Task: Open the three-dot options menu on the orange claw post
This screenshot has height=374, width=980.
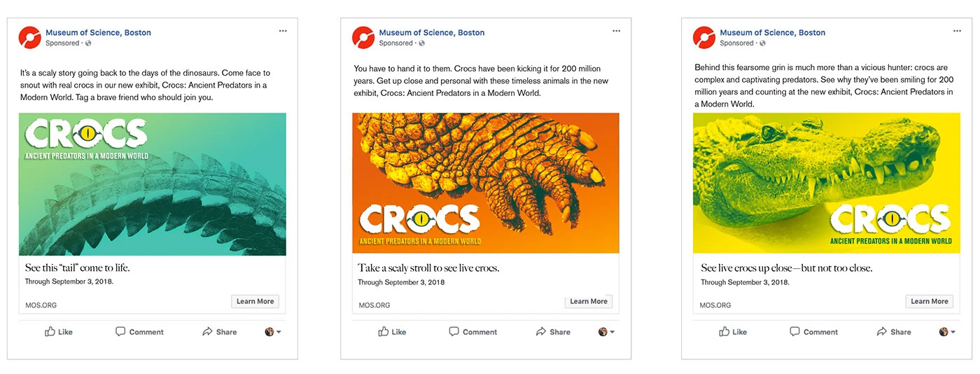Action: [616, 31]
